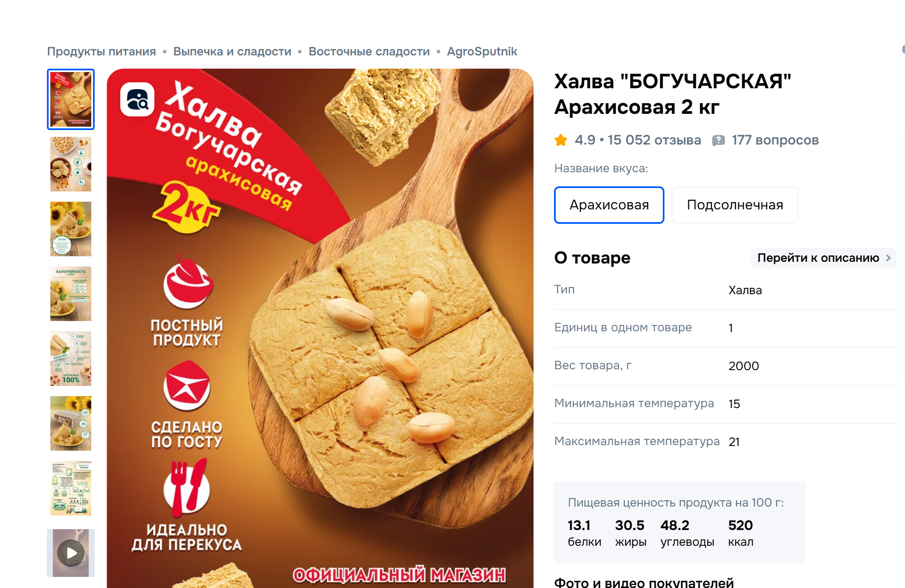Play the product video thumbnail

coord(71,553)
